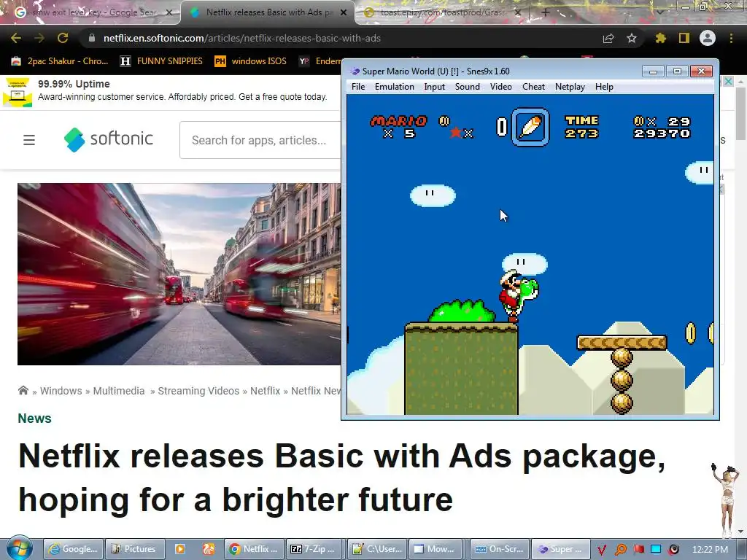This screenshot has height=560, width=747.
Task: Close the Netflix releases Basic tab
Action: pyautogui.click(x=344, y=12)
